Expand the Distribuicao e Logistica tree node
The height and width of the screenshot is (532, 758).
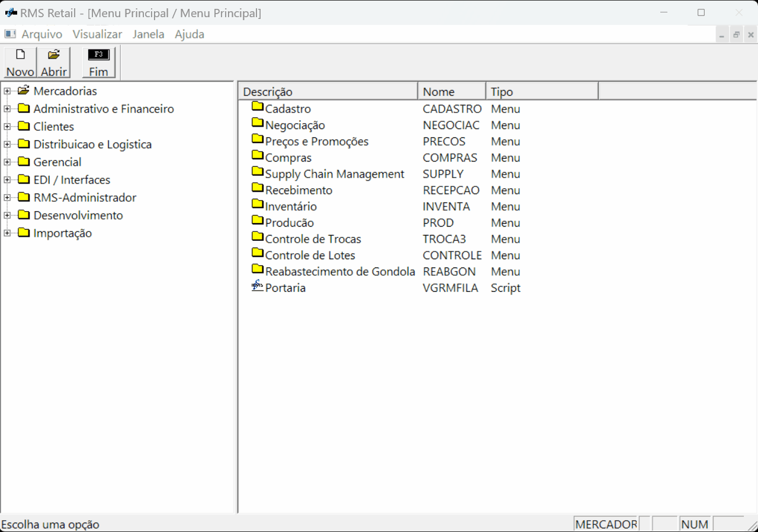(x=7, y=144)
